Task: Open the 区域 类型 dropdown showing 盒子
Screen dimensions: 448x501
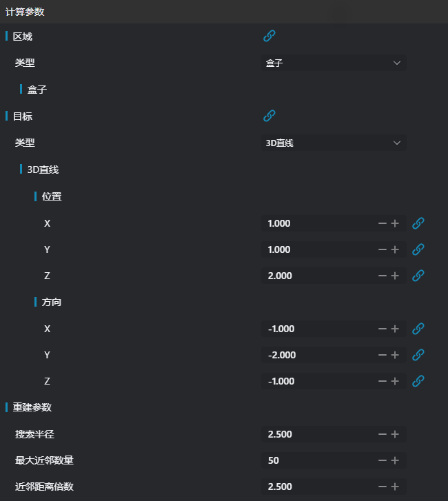Action: 334,63
